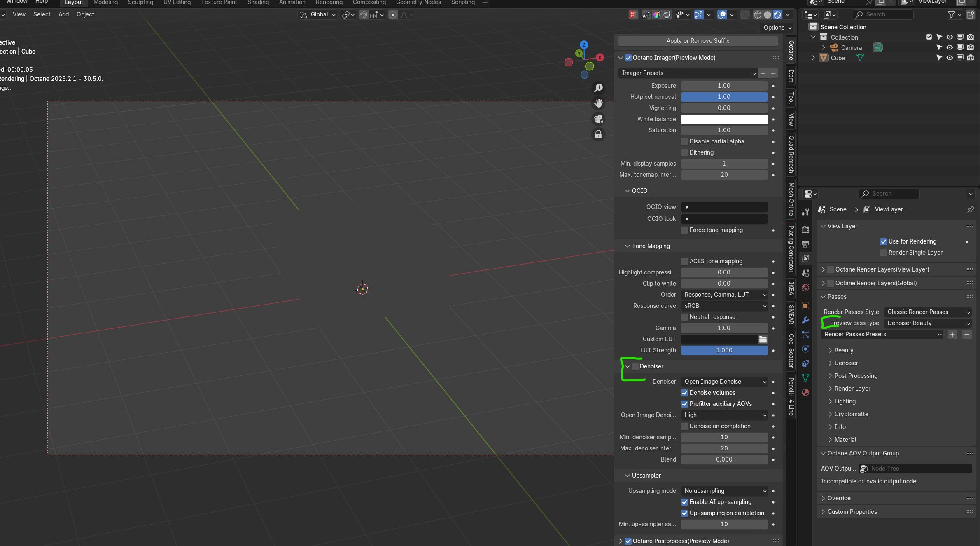This screenshot has height=546, width=980.
Task: Open the Response curve sRGB dropdown
Action: coord(724,306)
